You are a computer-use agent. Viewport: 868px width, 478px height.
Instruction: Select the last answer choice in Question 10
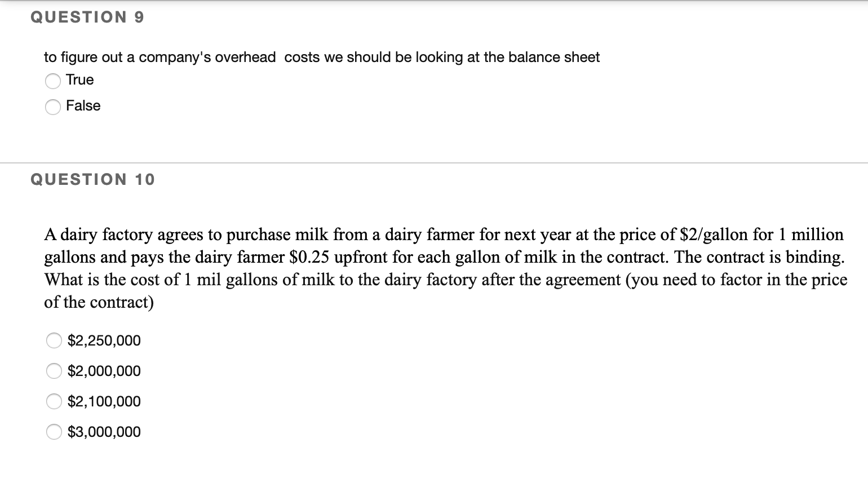click(x=54, y=432)
